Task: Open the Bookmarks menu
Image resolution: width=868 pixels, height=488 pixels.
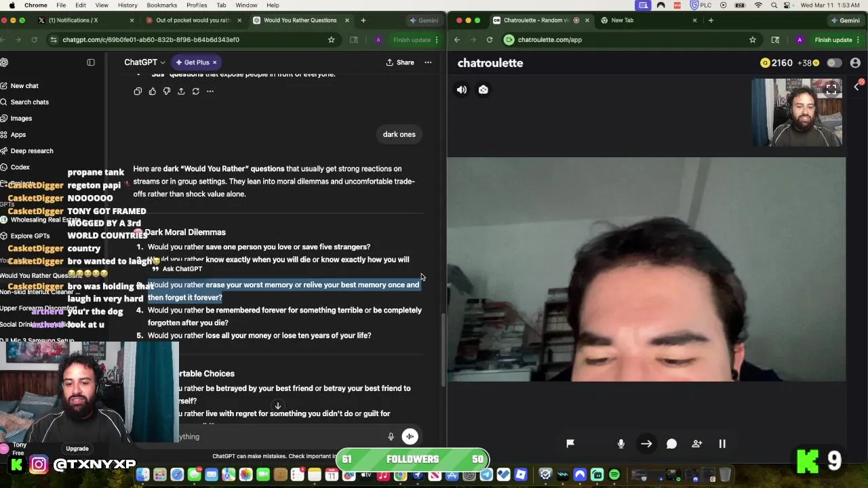Action: click(x=161, y=5)
